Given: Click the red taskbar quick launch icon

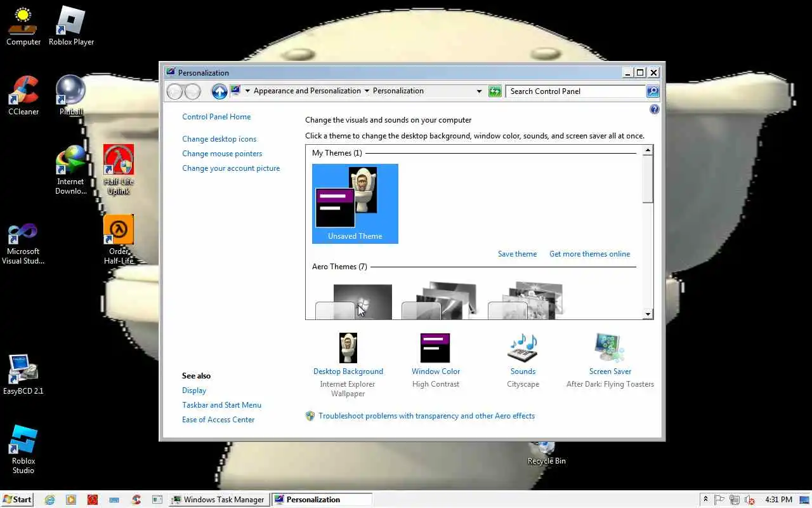Looking at the screenshot, I should click(93, 500).
